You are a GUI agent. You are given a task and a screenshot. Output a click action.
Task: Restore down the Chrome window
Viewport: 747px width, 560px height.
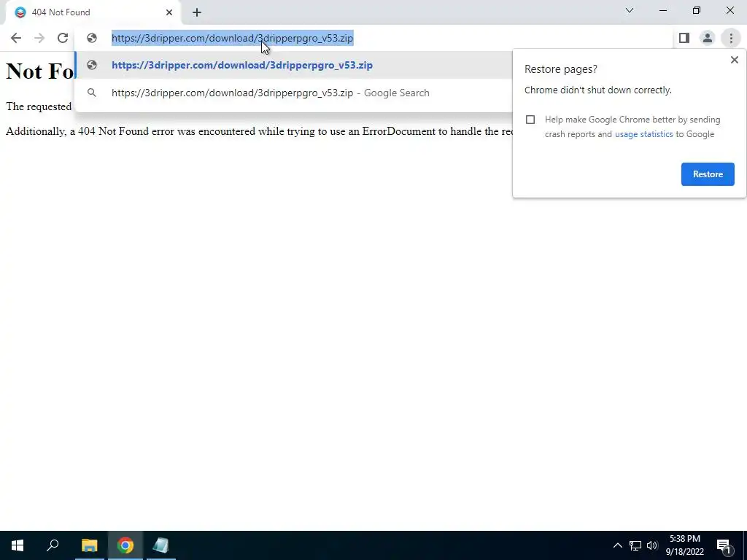click(x=697, y=10)
